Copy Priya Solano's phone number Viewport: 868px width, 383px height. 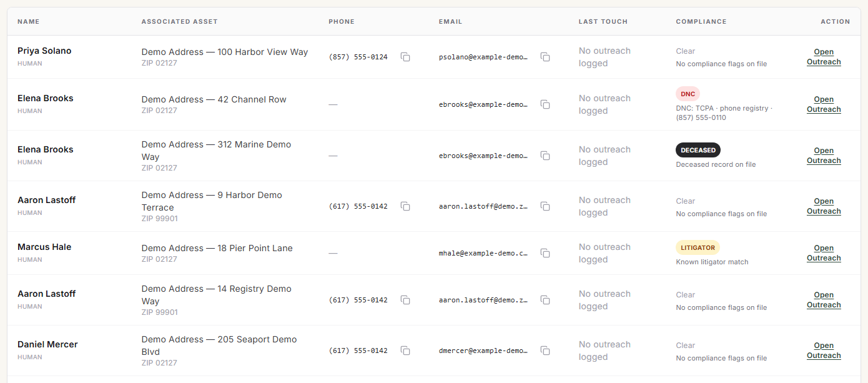405,57
